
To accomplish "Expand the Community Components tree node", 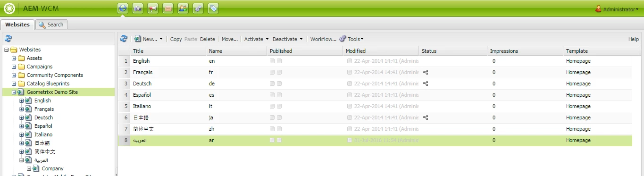I will click(14, 75).
